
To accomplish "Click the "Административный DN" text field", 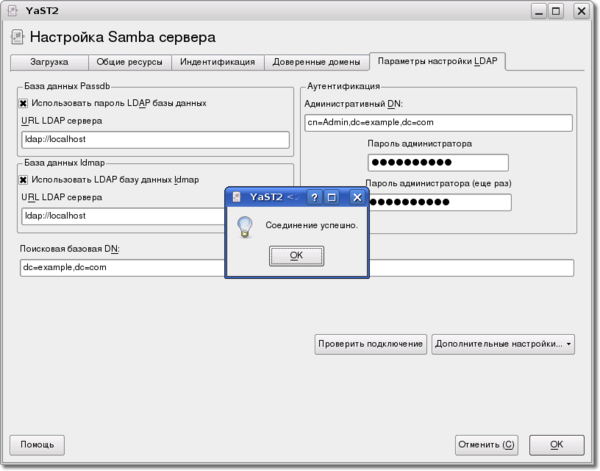I will click(437, 123).
